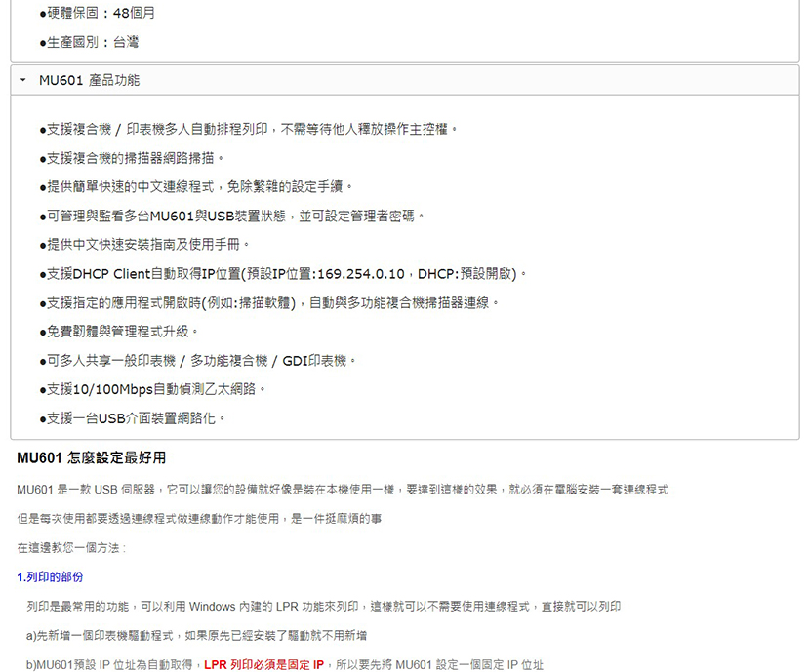The height and width of the screenshot is (672, 810).
Task: Click the sentence starting 列印是最常用的功能
Action: click(324, 606)
